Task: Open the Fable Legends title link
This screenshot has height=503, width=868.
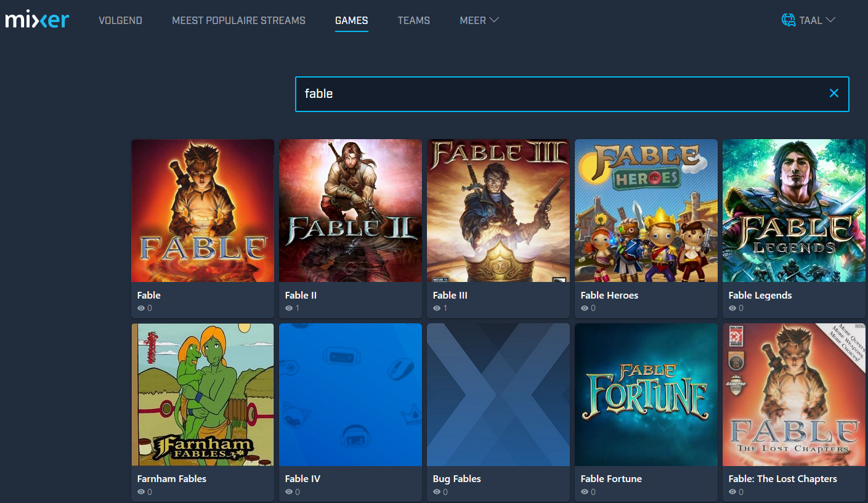Action: tap(760, 295)
